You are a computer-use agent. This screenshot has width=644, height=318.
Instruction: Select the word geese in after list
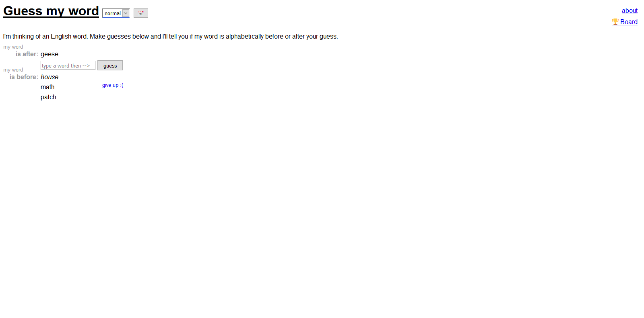pos(50,54)
